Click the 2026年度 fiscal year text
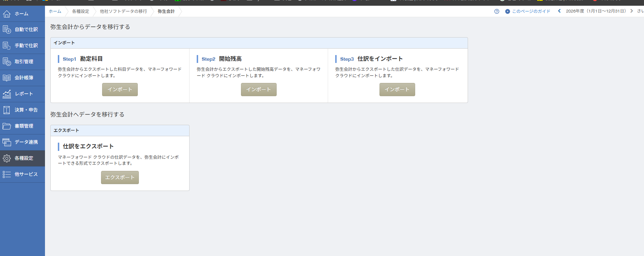Viewport: 644px width, 256px height. click(596, 11)
